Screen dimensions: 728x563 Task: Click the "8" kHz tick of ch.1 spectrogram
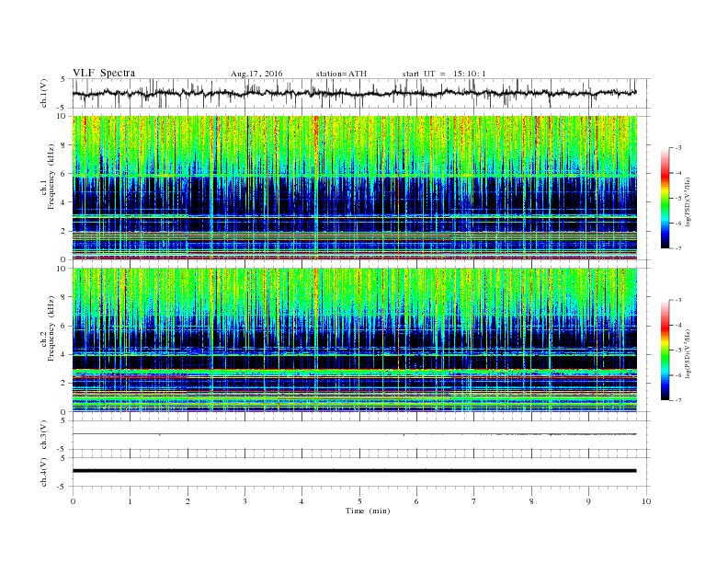coord(64,145)
